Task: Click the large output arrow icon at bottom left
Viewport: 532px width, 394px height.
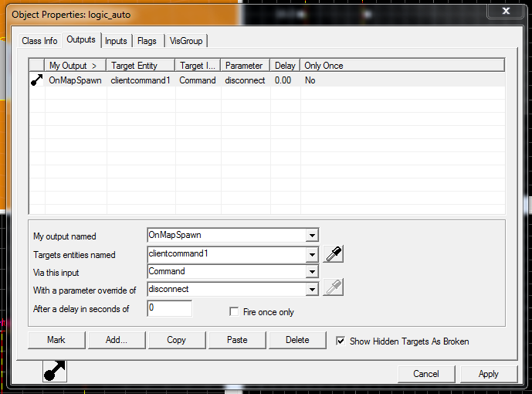Action: (x=54, y=370)
